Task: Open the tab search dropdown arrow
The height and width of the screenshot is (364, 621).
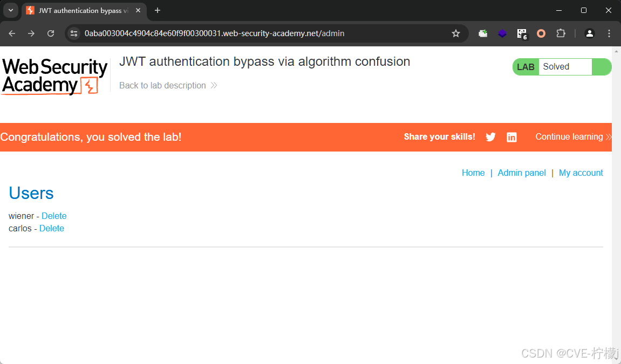Action: 11,10
